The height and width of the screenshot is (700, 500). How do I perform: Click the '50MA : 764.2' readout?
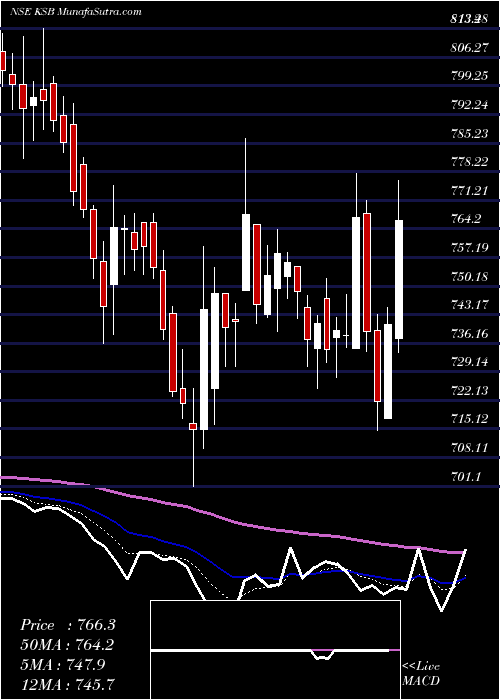pos(67,645)
